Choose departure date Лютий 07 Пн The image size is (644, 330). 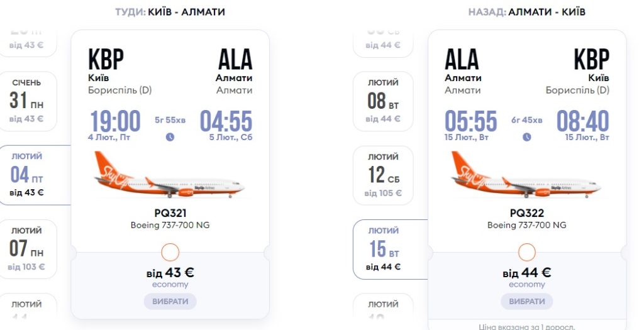(x=26, y=248)
